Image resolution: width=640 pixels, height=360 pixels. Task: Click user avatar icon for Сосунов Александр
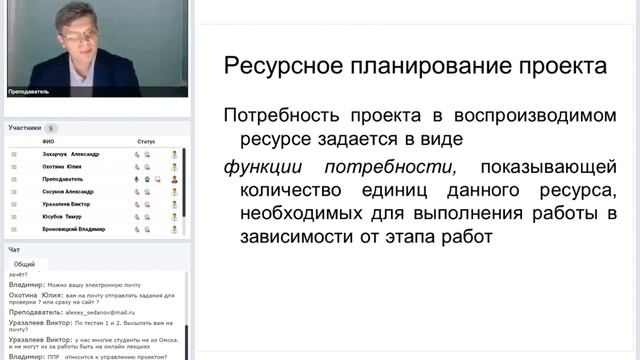[x=174, y=192]
